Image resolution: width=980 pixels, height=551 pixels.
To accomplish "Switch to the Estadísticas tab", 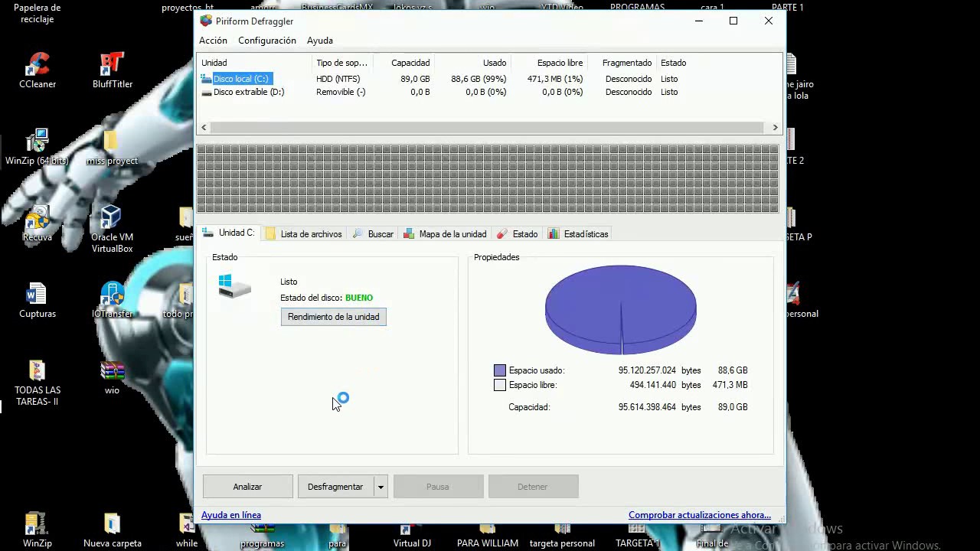I will (579, 234).
